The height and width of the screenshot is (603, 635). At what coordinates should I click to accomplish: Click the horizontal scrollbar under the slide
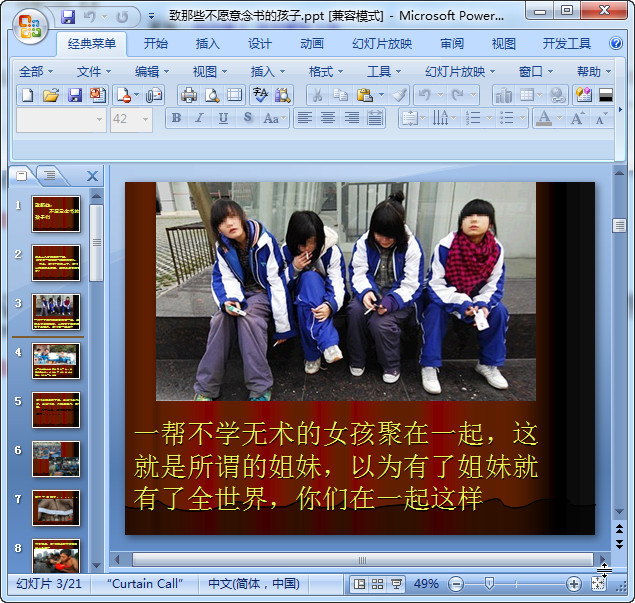[362, 560]
